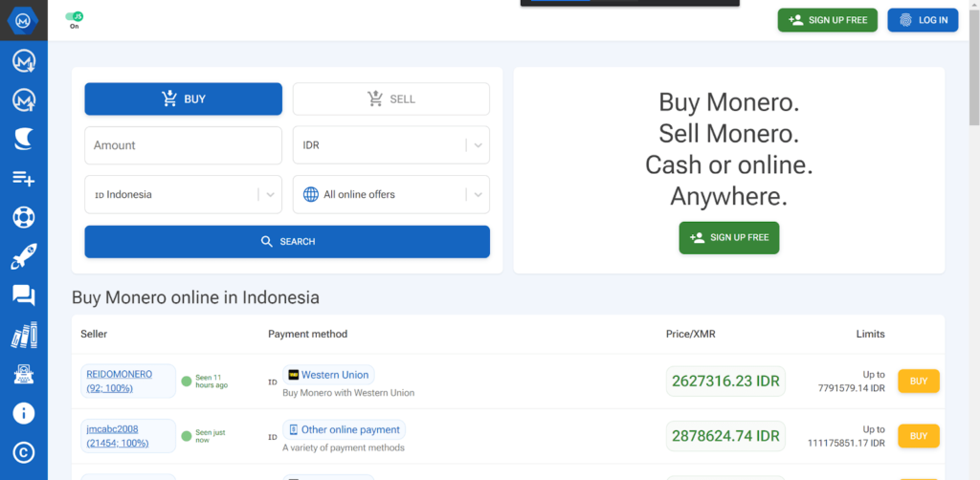Click the crescent-shaped sidebar icon
The image size is (980, 480).
point(24,140)
